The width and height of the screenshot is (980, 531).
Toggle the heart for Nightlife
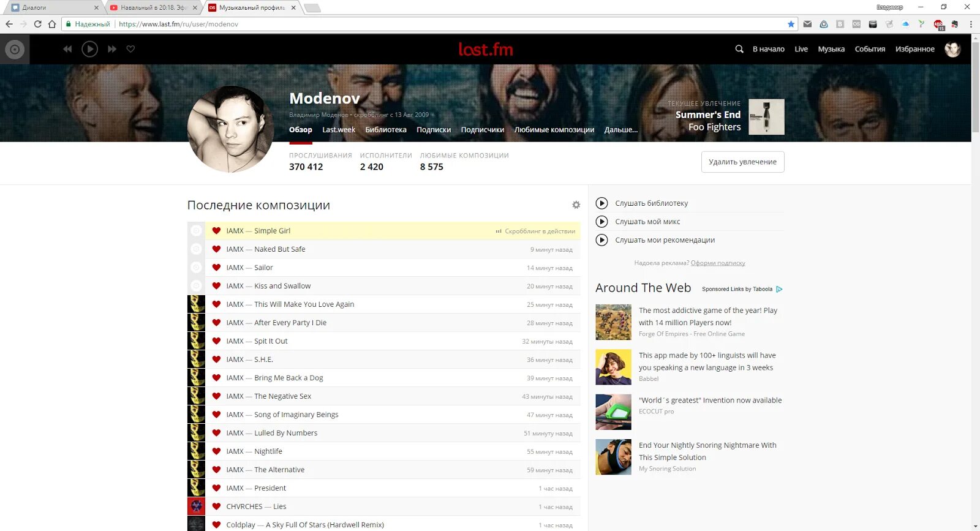coord(216,451)
